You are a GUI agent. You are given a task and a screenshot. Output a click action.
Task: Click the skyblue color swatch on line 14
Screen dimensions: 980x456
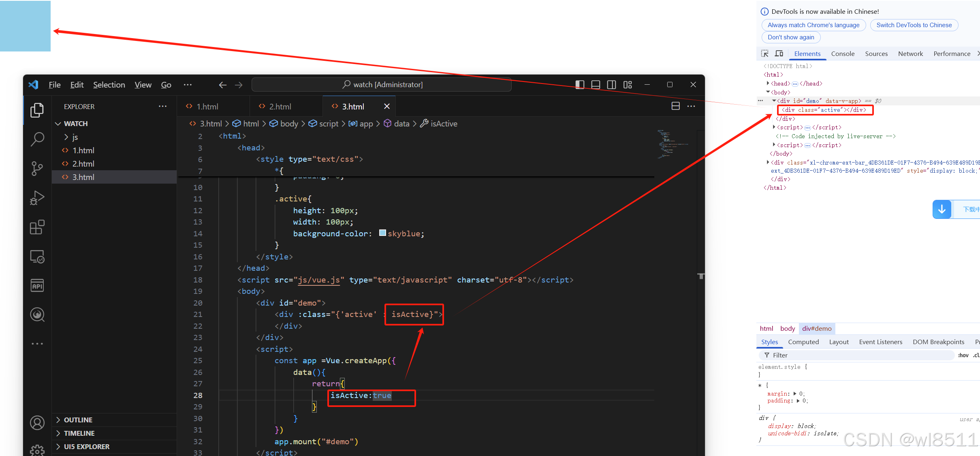(382, 233)
